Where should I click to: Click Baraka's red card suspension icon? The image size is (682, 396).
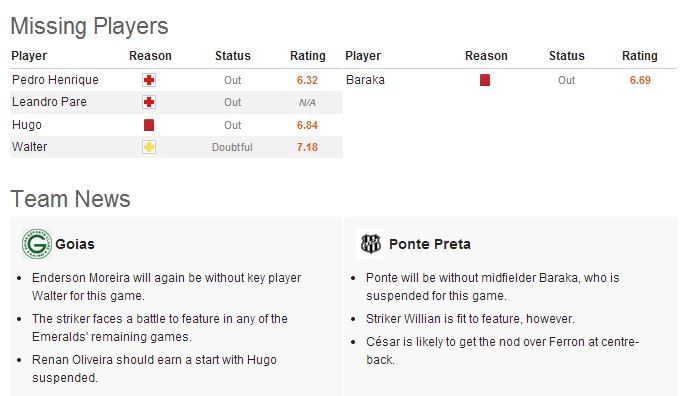point(485,80)
